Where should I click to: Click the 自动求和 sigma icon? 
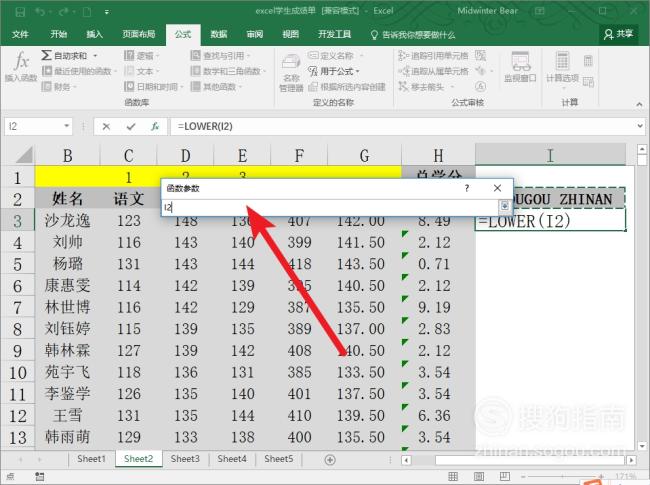(47, 55)
